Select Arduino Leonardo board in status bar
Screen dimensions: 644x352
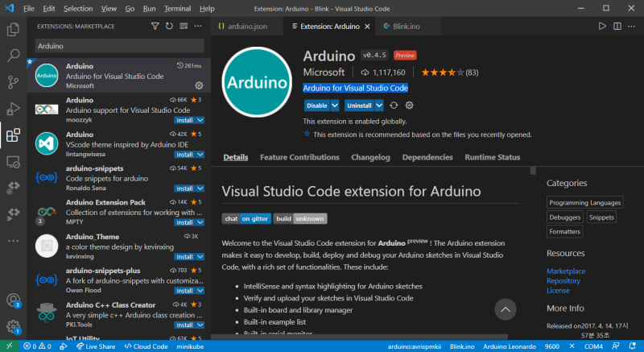510,346
